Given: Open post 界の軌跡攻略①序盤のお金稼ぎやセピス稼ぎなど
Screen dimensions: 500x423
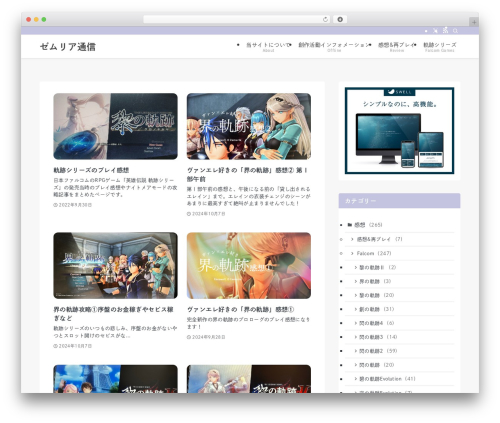Looking at the screenshot, I should tap(113, 314).
